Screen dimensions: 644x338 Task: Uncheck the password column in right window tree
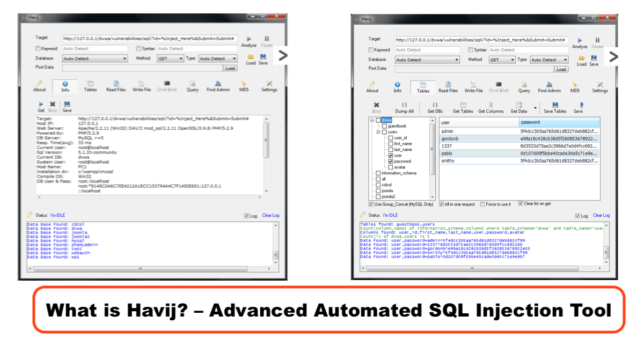tap(391, 161)
